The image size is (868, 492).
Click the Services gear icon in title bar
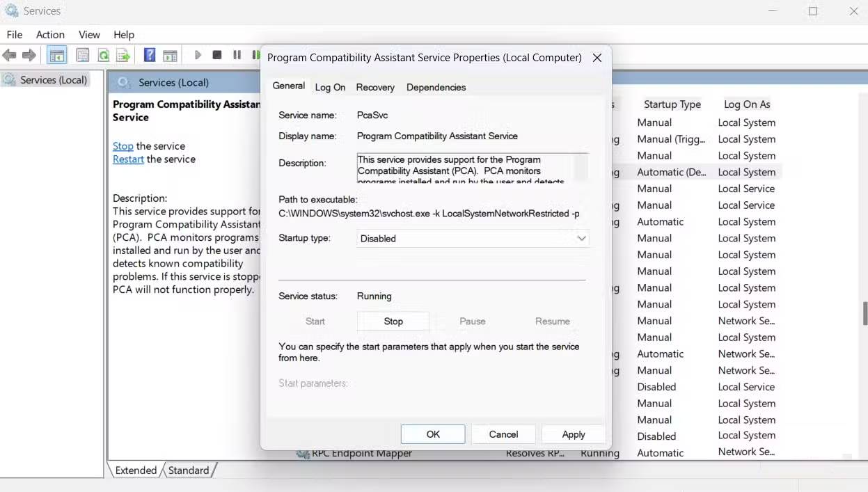tap(11, 10)
